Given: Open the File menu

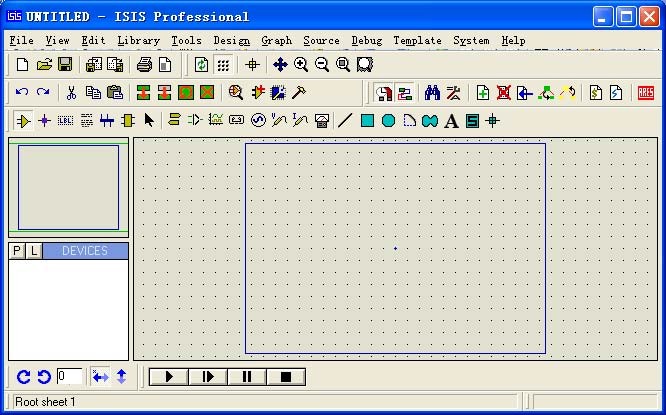Looking at the screenshot, I should pos(22,41).
